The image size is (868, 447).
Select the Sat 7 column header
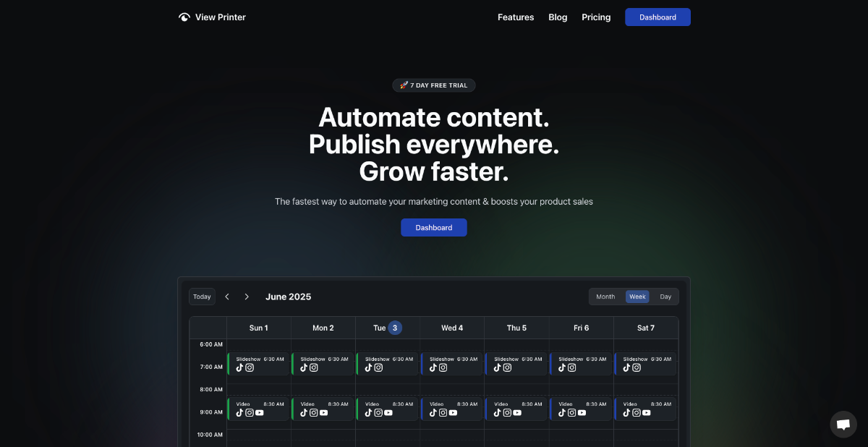[646, 328]
